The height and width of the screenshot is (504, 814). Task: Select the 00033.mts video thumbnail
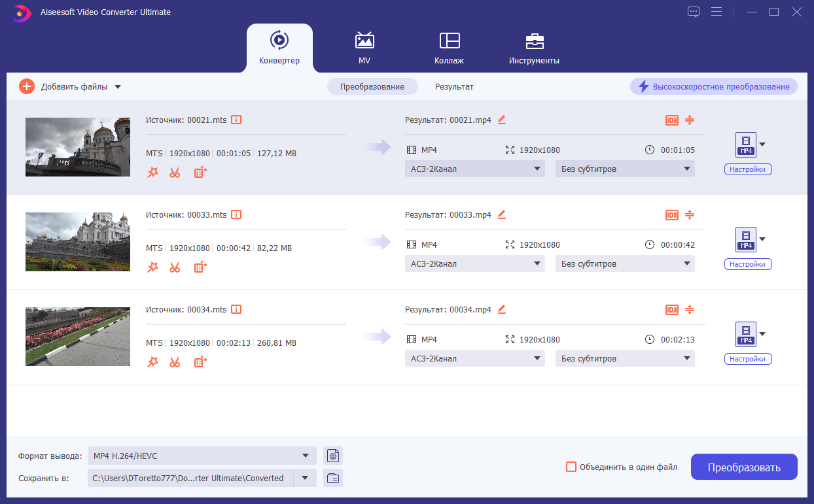point(78,242)
